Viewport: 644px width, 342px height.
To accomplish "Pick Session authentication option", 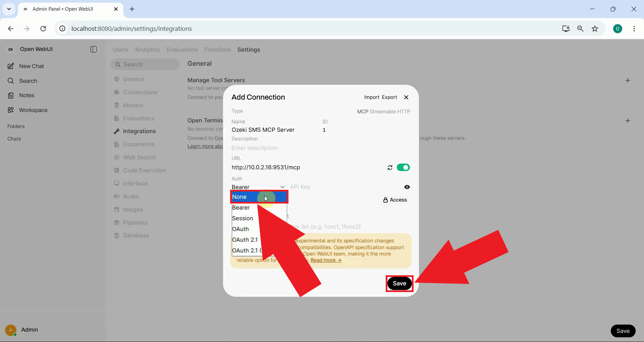I will click(259, 218).
